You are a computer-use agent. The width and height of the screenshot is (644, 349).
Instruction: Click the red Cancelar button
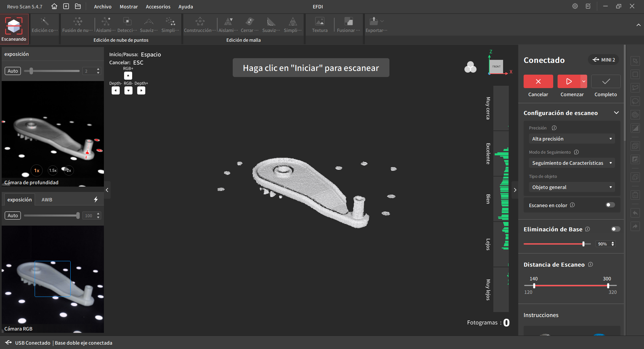pos(538,81)
